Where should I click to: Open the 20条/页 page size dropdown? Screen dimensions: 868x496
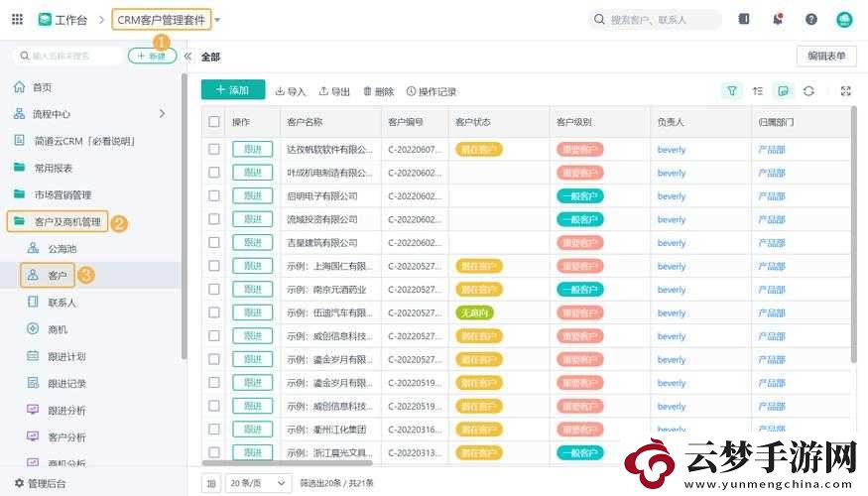(x=258, y=483)
